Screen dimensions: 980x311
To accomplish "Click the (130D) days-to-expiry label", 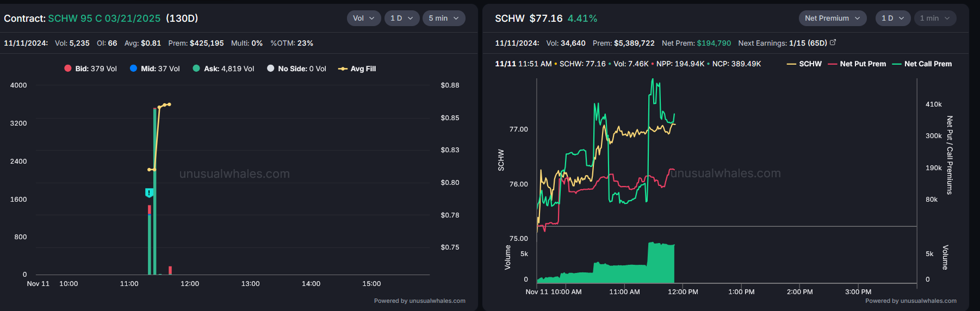I will [182, 18].
